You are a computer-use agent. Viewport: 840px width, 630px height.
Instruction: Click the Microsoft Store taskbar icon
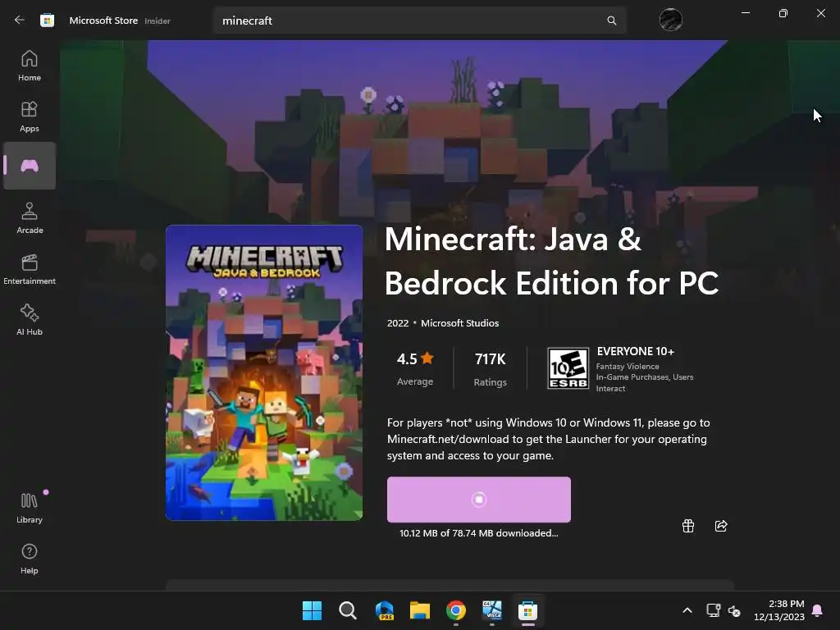pos(527,610)
